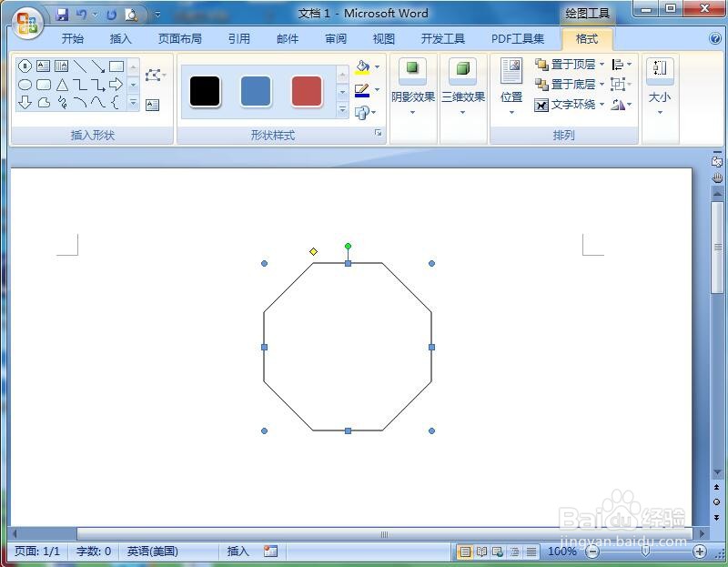Select the text box shape tool
This screenshot has width=728, height=567.
pos(43,66)
